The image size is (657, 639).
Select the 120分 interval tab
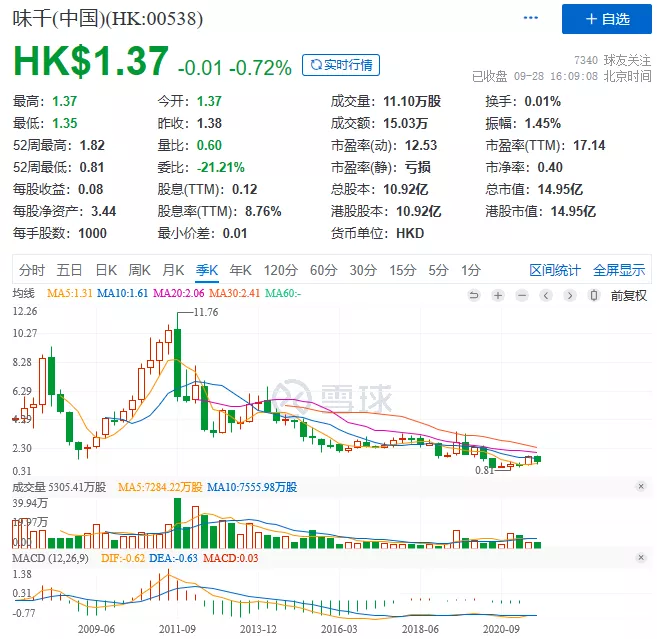280,270
